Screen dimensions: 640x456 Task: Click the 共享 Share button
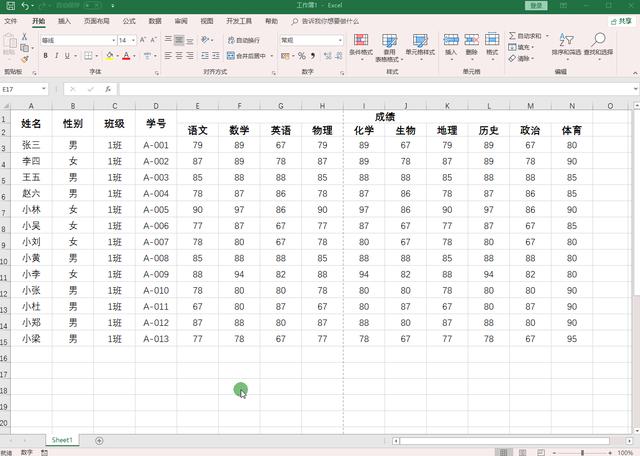[x=622, y=21]
